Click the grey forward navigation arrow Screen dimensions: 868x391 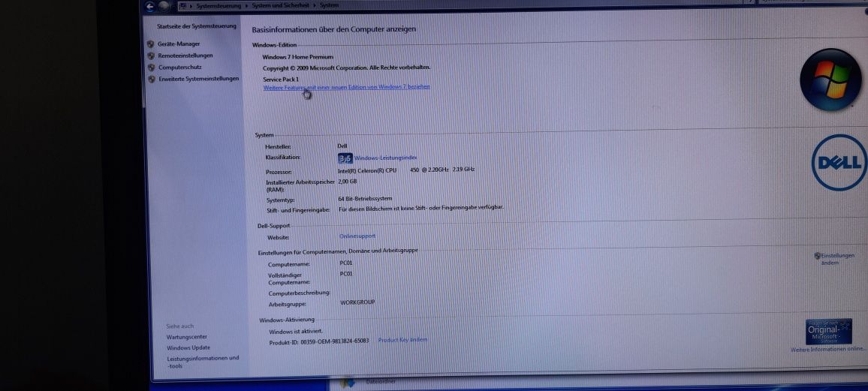(x=164, y=6)
